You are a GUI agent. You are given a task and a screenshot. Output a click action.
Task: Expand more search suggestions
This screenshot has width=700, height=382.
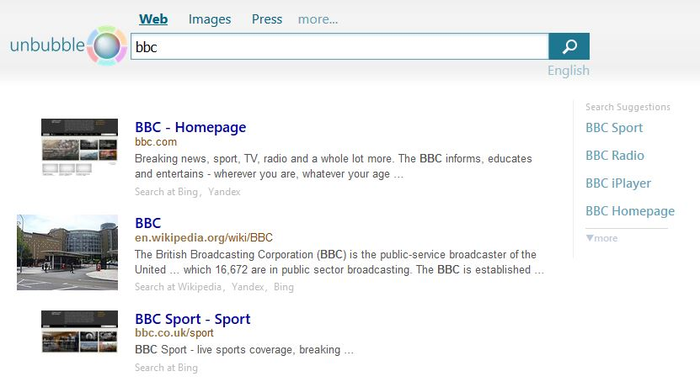pos(602,238)
